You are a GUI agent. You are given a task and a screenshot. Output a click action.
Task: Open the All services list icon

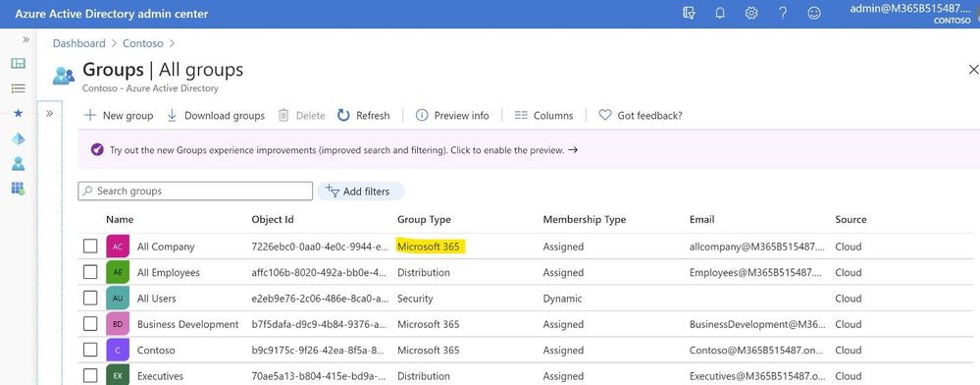pyautogui.click(x=18, y=88)
